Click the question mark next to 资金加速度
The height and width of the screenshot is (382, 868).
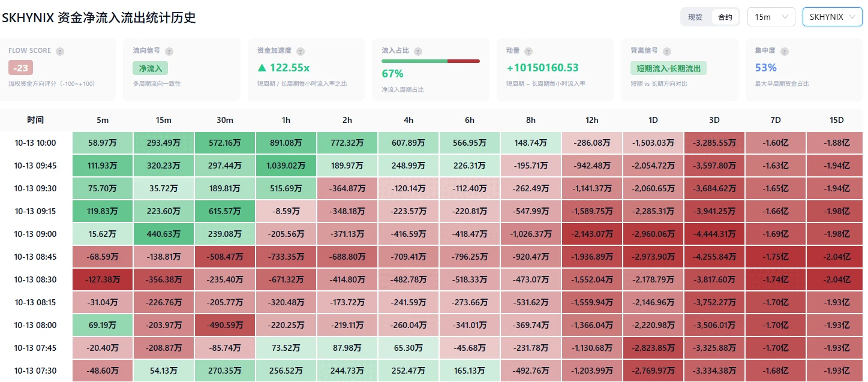(x=301, y=52)
